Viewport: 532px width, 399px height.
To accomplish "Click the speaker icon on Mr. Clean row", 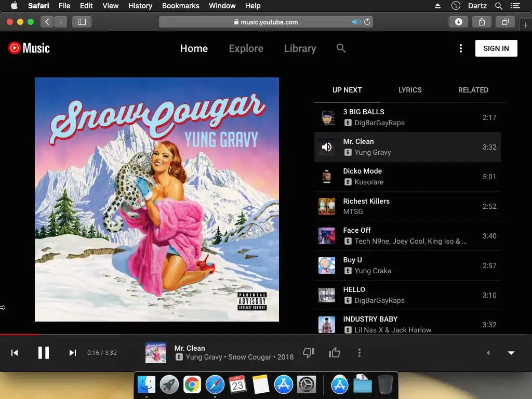I will point(327,147).
